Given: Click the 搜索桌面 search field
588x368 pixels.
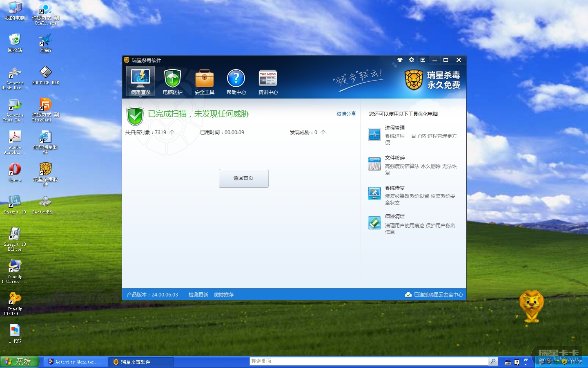Looking at the screenshot, I should (x=369, y=361).
